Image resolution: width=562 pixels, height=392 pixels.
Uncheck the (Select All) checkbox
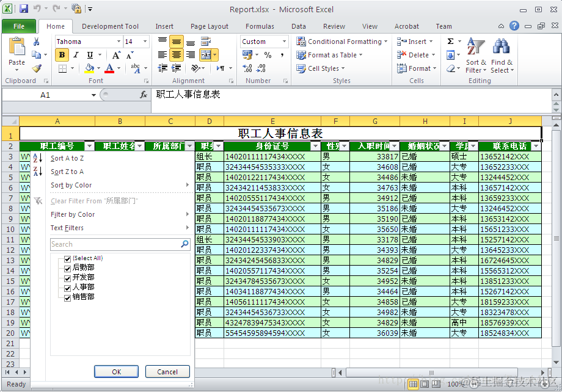pos(67,259)
